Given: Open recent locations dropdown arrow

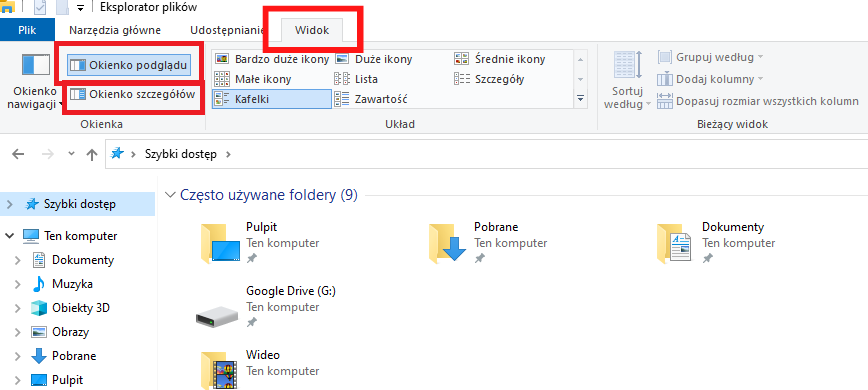Looking at the screenshot, I should coord(71,154).
